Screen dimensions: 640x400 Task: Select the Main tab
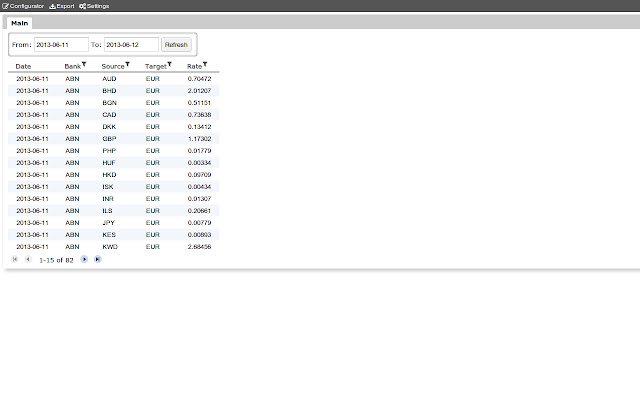coord(20,23)
